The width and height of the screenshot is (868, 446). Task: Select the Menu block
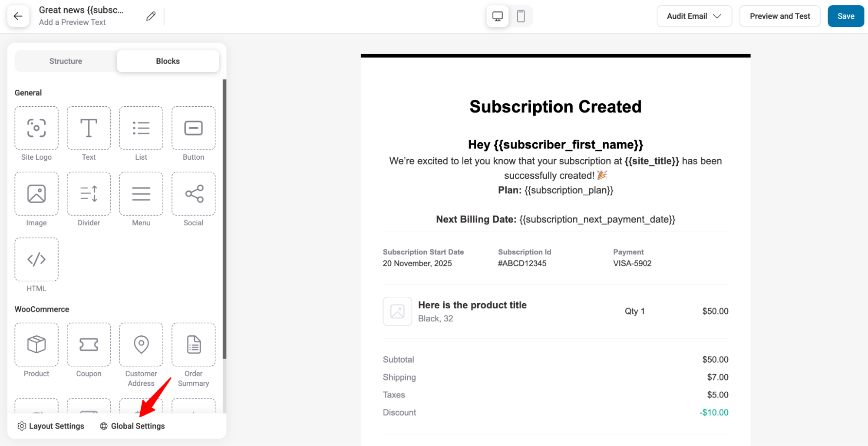click(x=141, y=194)
